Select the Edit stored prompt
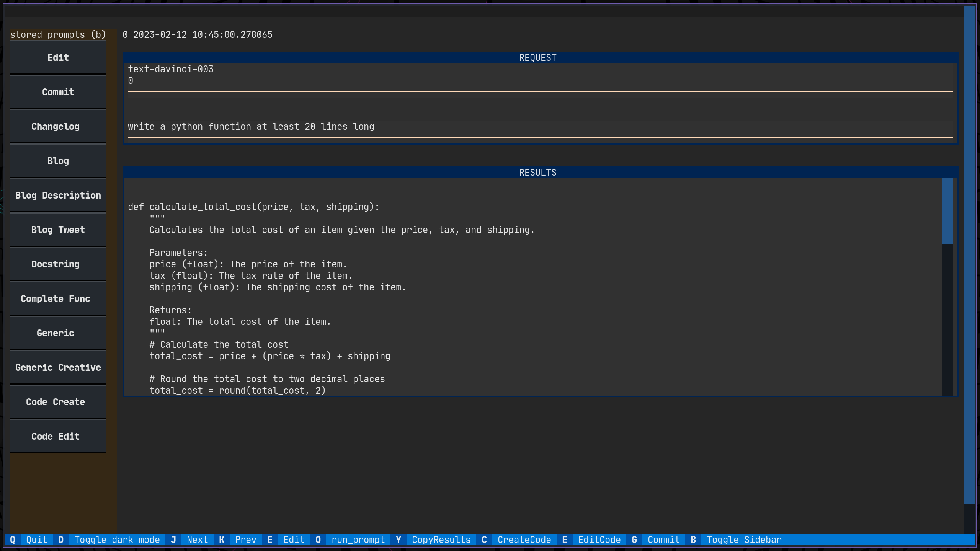 pyautogui.click(x=58, y=57)
